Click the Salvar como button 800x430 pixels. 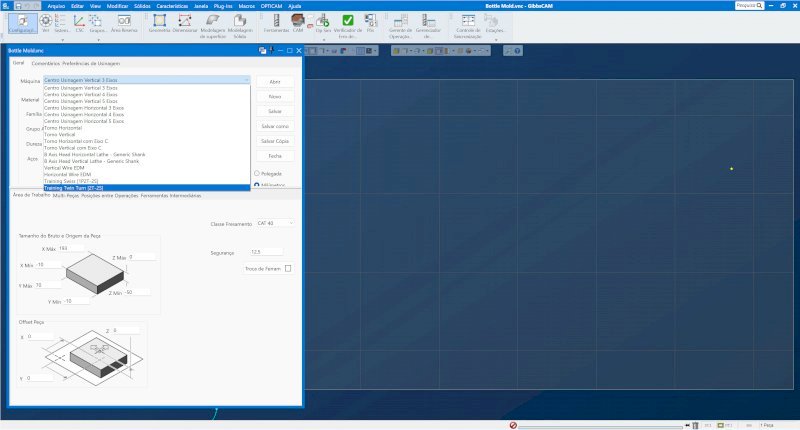(275, 126)
